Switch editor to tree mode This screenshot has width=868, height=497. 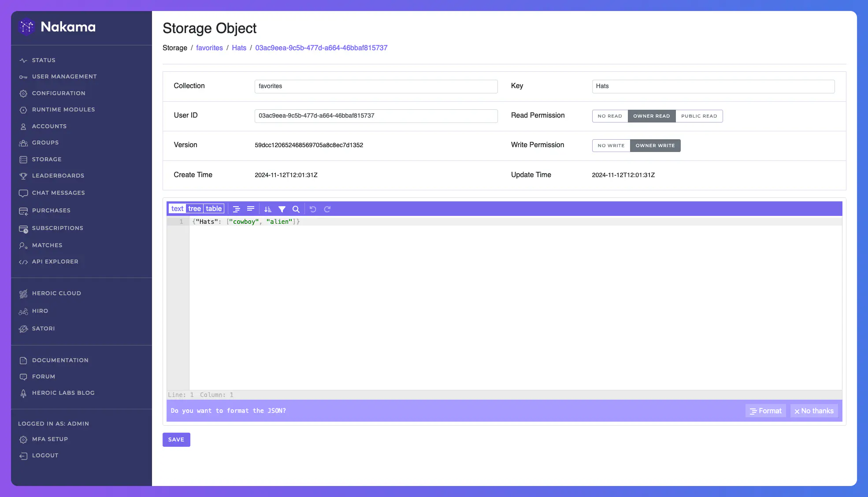pos(194,209)
